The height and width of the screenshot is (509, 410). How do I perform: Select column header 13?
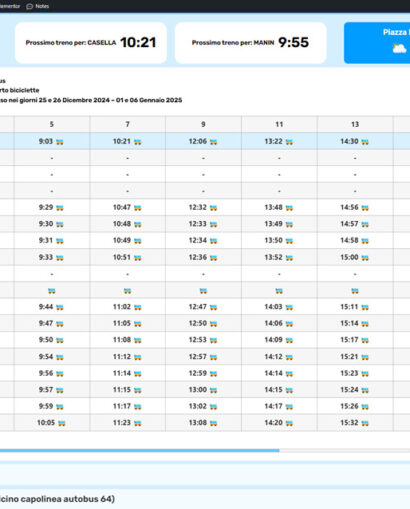click(355, 124)
